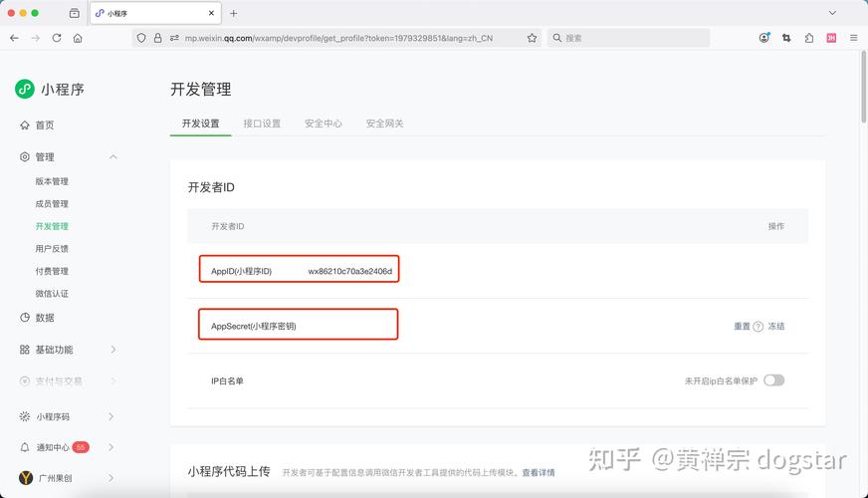Open 用户反馈 in sidebar
This screenshot has height=498, width=868.
52,249
